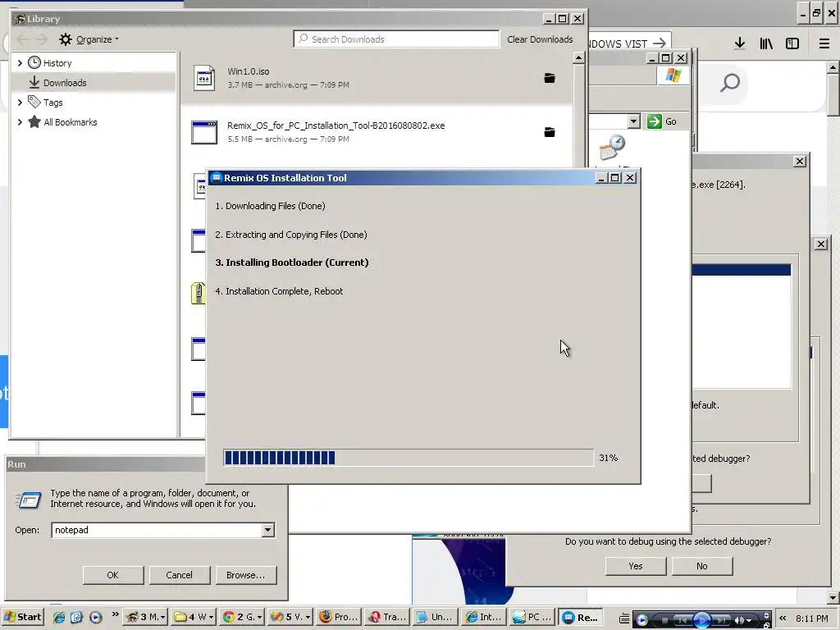
Task: Expand the Tags tree item
Action: pos(20,103)
